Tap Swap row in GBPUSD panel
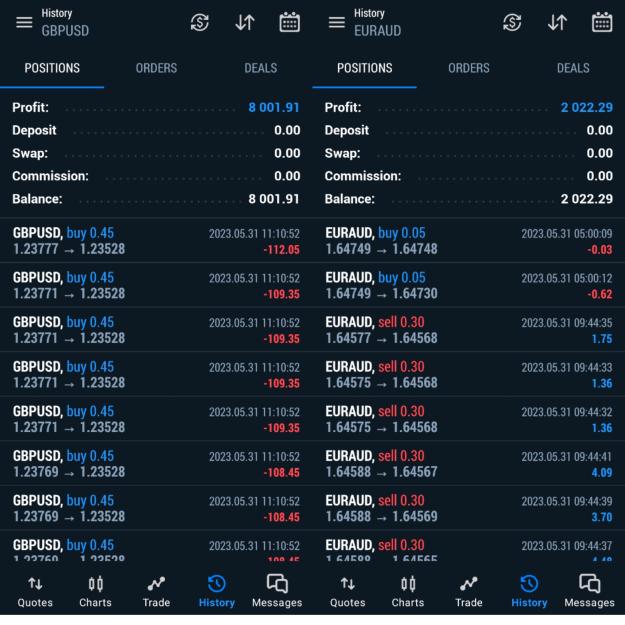 click(156, 153)
